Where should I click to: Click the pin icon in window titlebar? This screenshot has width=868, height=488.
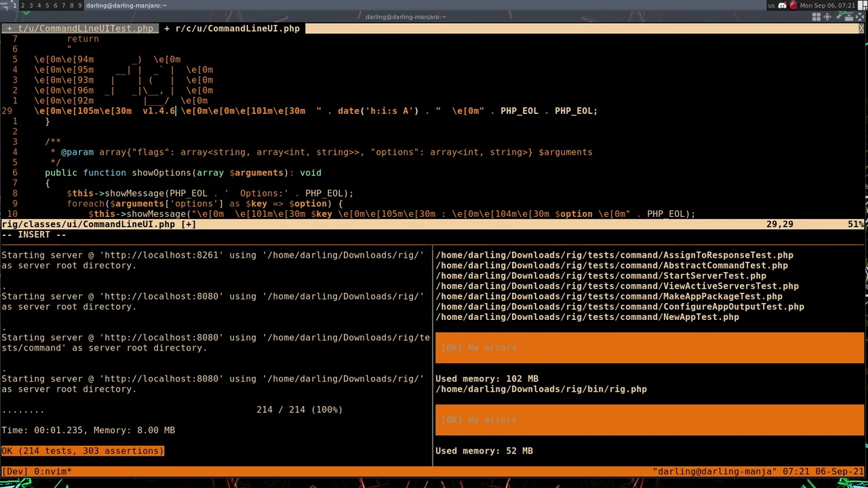(840, 17)
